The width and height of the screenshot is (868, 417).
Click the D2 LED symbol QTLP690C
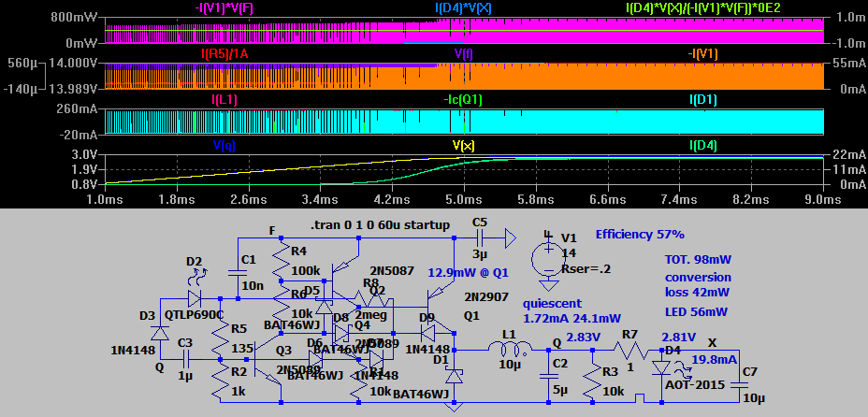[193, 298]
